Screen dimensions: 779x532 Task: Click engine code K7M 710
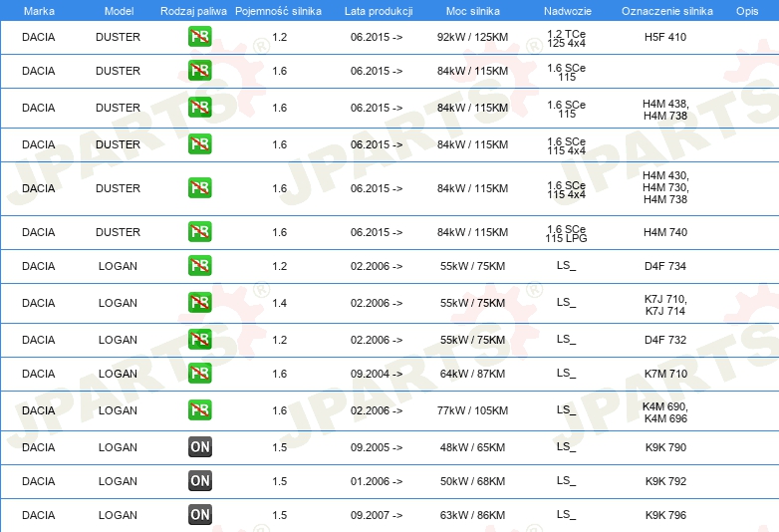(665, 374)
